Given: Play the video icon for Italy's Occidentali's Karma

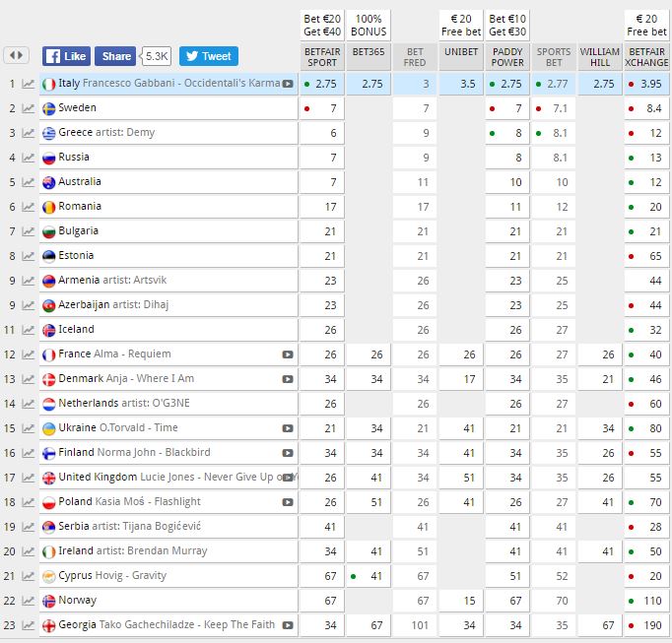Looking at the screenshot, I should click(x=288, y=84).
